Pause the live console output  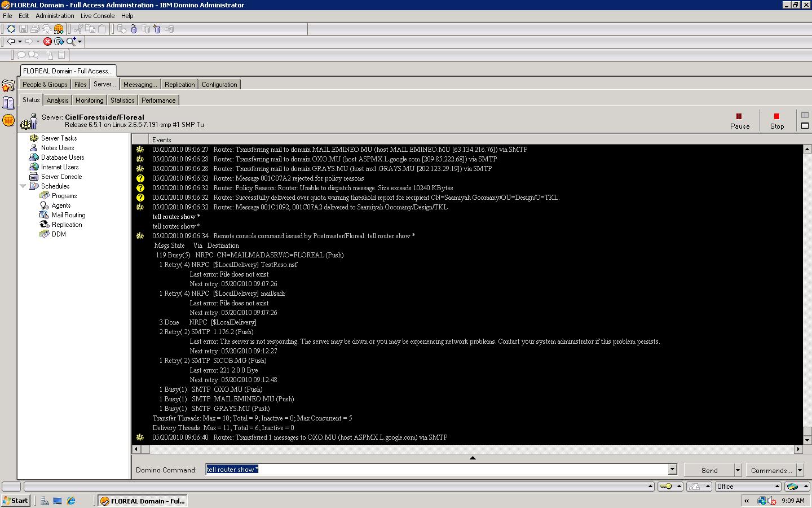click(x=740, y=121)
